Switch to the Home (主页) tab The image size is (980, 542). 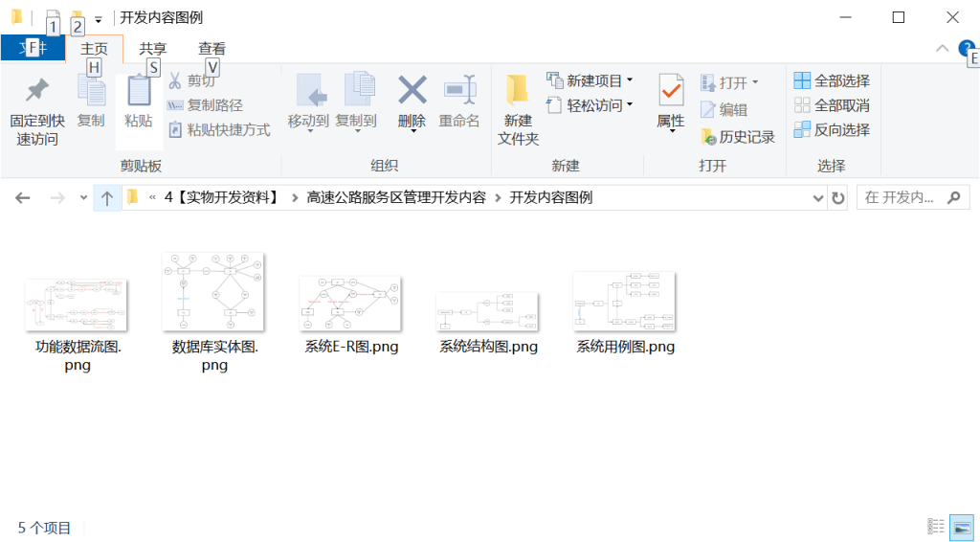point(95,48)
